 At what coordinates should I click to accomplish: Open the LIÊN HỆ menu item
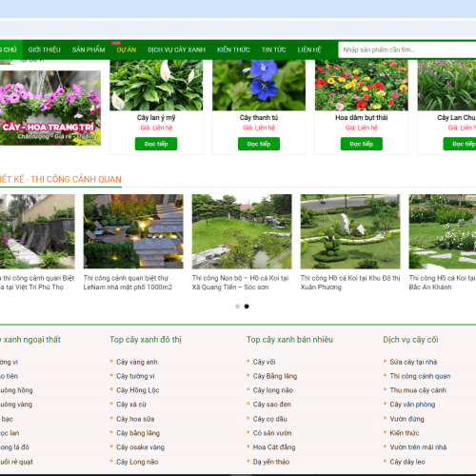(x=309, y=50)
